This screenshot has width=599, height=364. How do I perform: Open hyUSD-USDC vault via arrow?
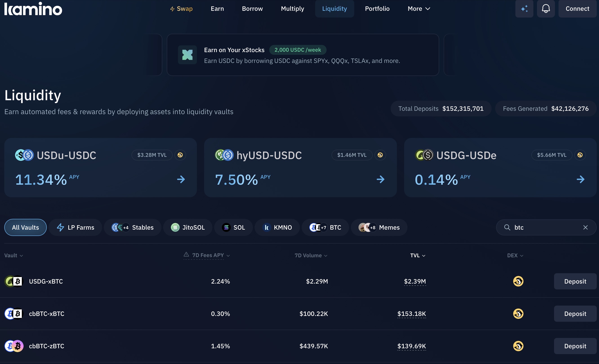tap(381, 180)
